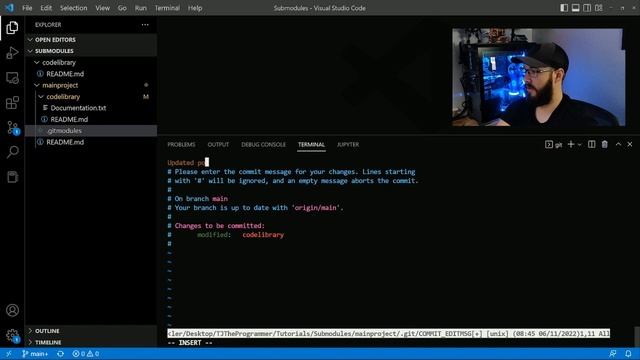This screenshot has width=640, height=360.
Task: Toggle secondary side bar layout icon
Action: (x=587, y=8)
